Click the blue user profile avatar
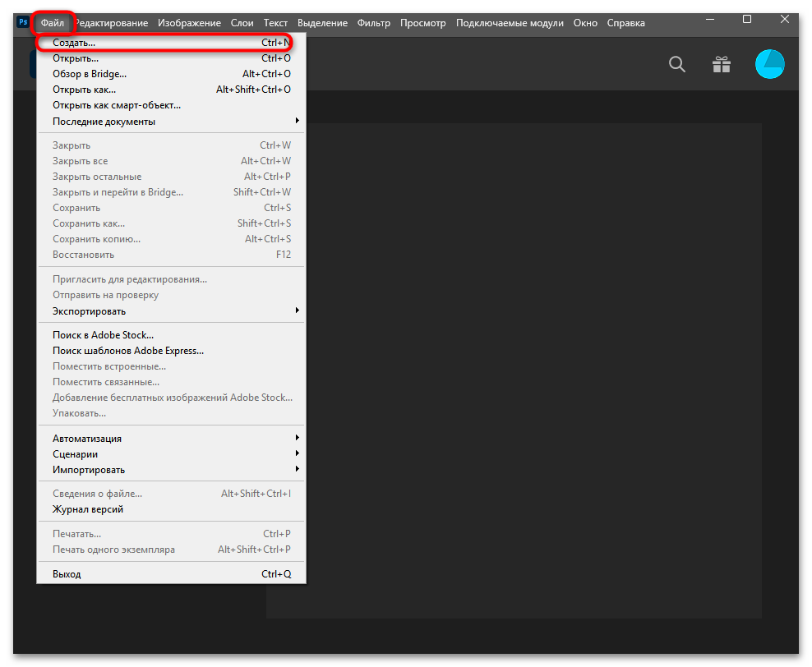 point(769,64)
